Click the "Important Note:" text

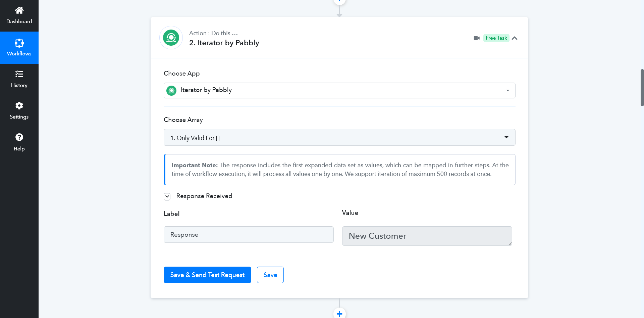[195, 165]
